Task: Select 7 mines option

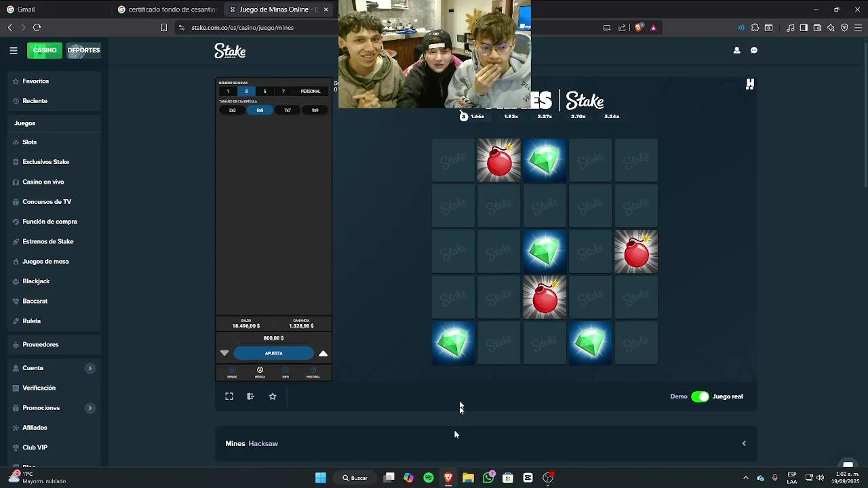Action: [283, 91]
